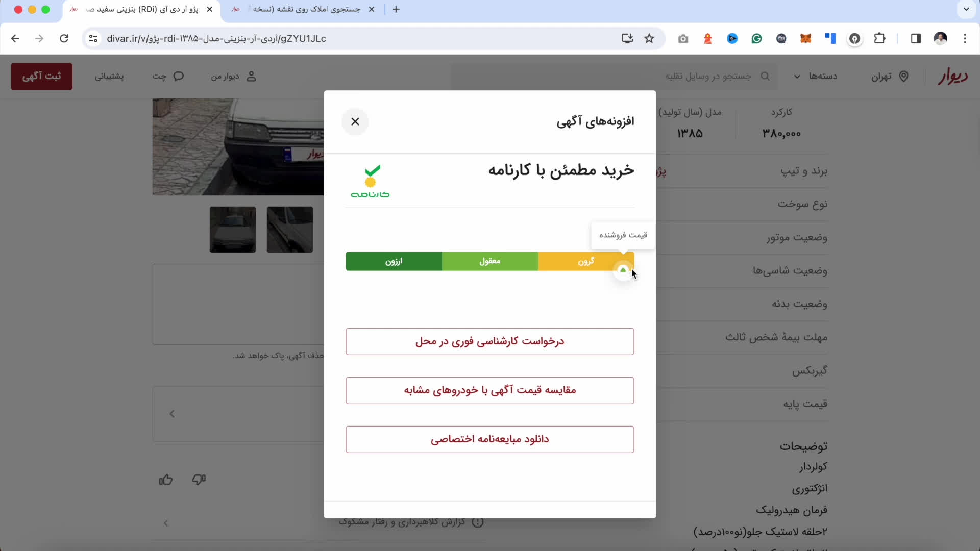Click the Grammarly extension icon
Screen dimensions: 980x551
[x=756, y=38]
